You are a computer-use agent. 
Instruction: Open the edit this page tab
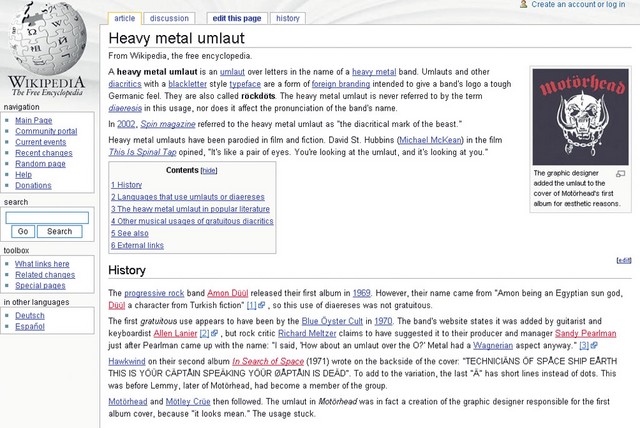point(237,18)
